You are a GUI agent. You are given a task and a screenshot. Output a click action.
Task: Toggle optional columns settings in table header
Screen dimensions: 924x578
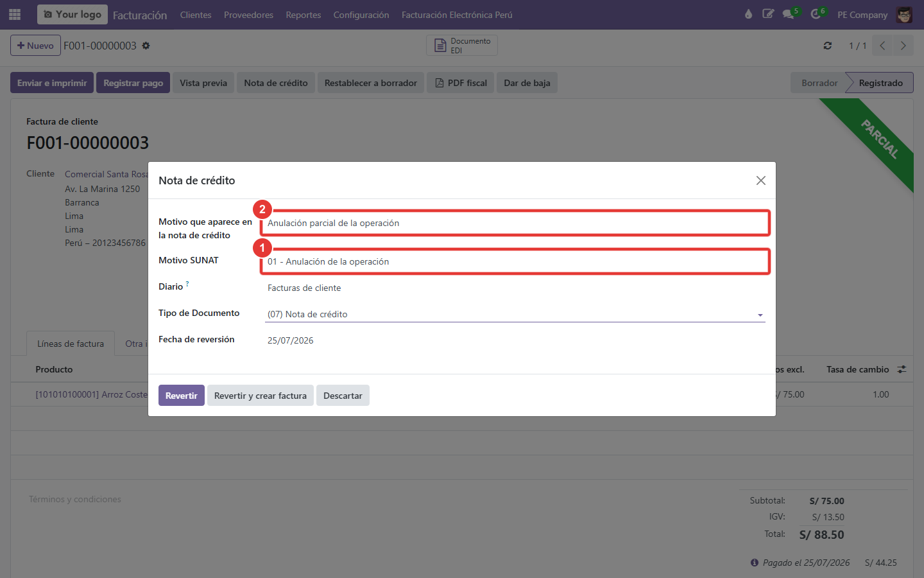click(x=902, y=369)
